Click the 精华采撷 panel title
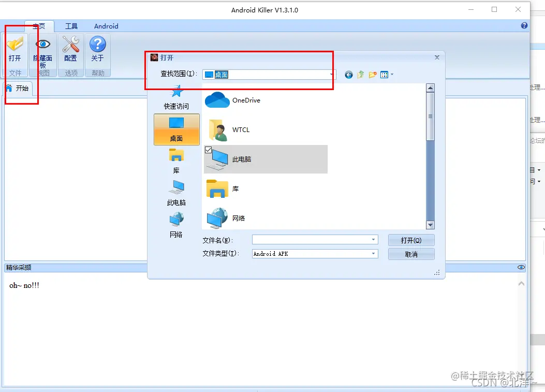 pyautogui.click(x=19, y=267)
